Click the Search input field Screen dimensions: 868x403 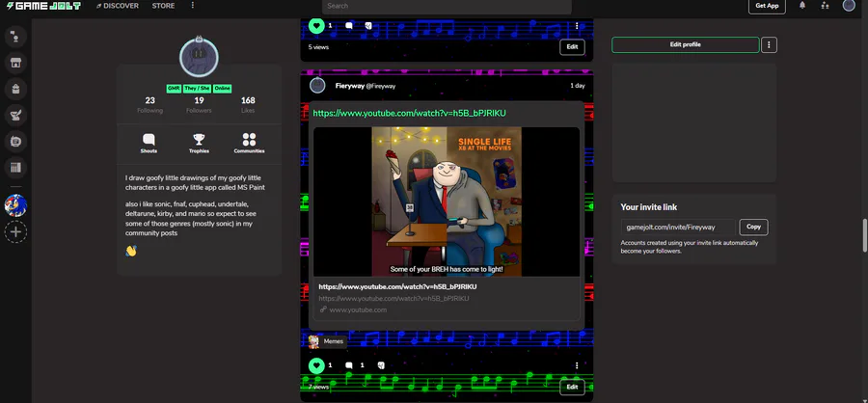point(447,7)
